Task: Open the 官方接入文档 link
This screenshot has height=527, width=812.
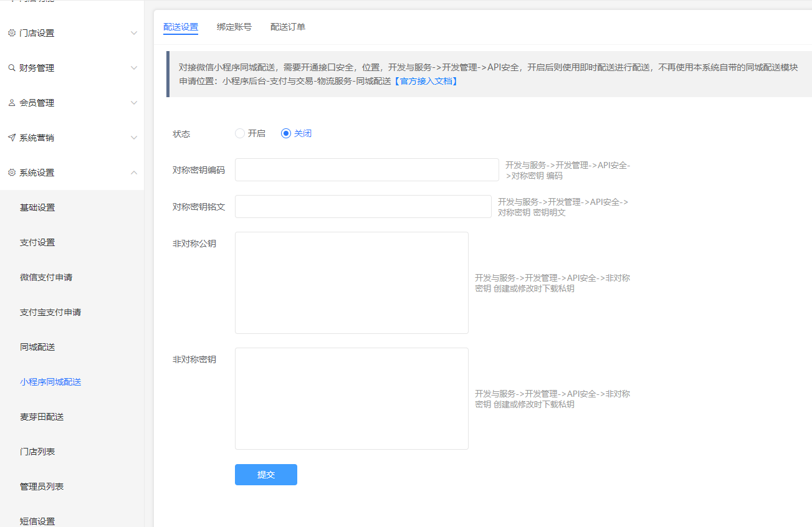Action: coord(426,81)
